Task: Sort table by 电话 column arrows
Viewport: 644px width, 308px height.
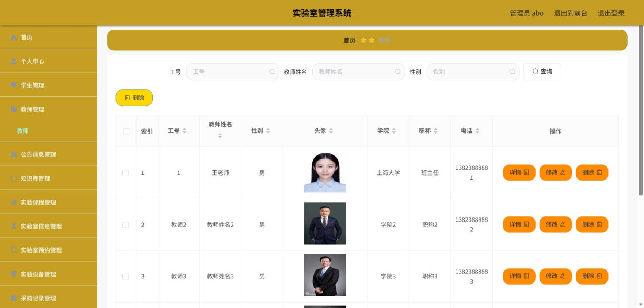Action: pyautogui.click(x=477, y=131)
